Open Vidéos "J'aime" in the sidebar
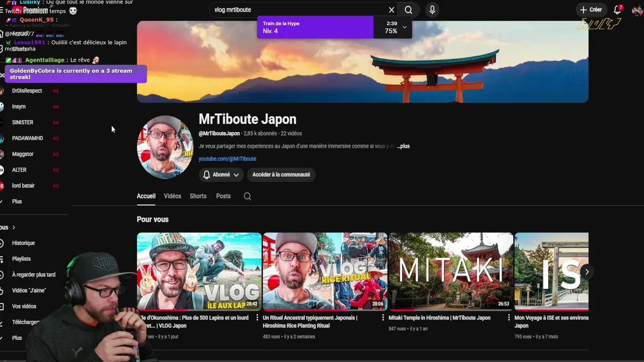Viewport: 644px width, 362px height. click(30, 291)
